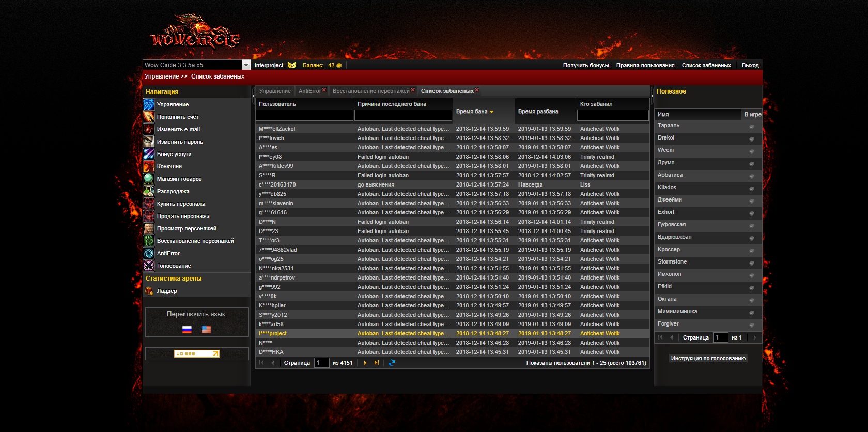
Task: Click the Пополнить счёт sidebar icon
Action: pos(149,117)
